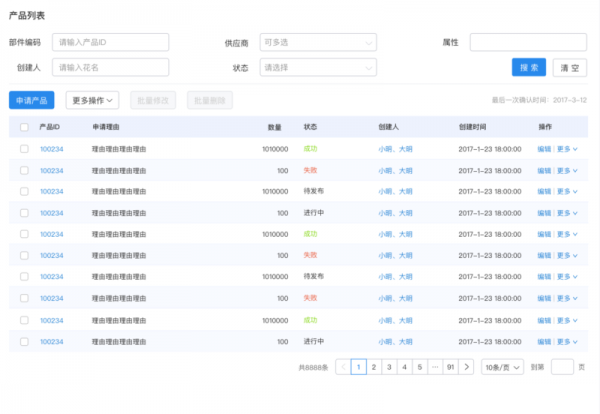Viewport: 600px width, 414px height.
Task: Click the 到第 page jump input box
Action: tap(562, 367)
